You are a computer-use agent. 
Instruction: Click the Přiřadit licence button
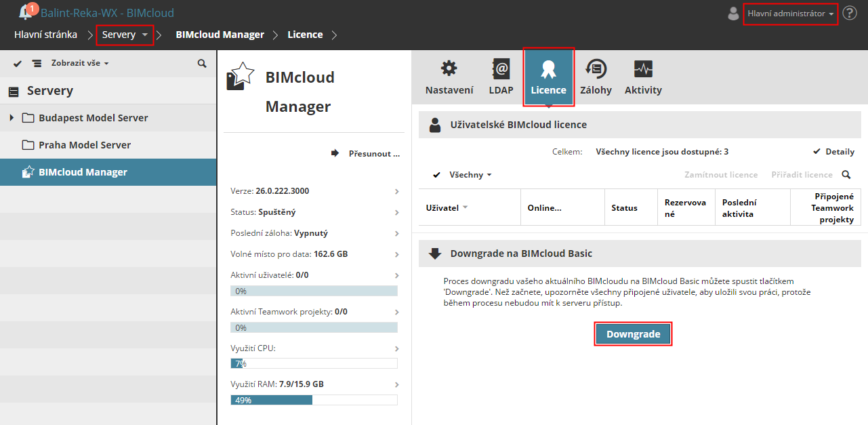[802, 175]
